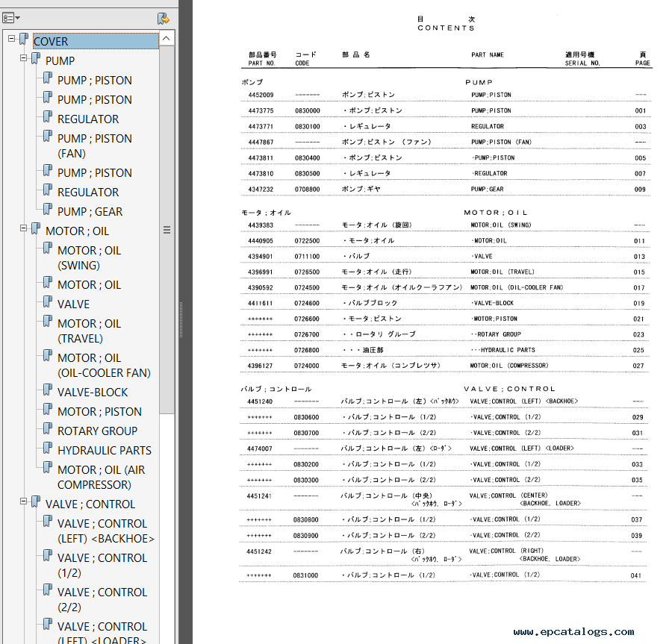This screenshot has height=644, width=672.
Task: Collapse the PUMP bookmark group
Action: (x=24, y=57)
